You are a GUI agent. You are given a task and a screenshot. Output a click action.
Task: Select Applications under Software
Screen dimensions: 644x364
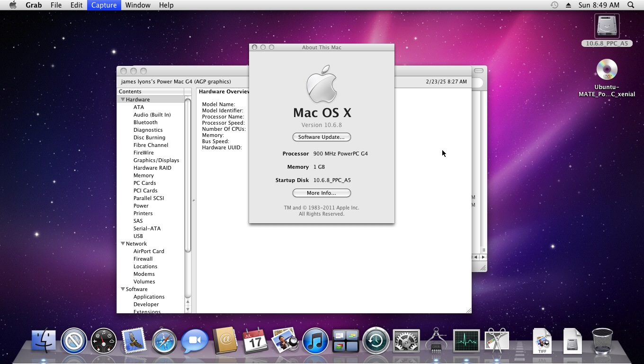[x=149, y=297]
